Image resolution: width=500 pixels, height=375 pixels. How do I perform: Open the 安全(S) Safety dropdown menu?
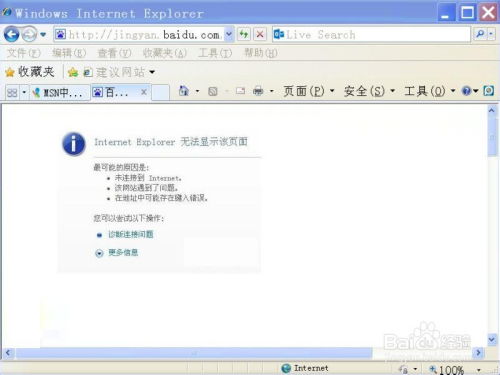[x=369, y=91]
